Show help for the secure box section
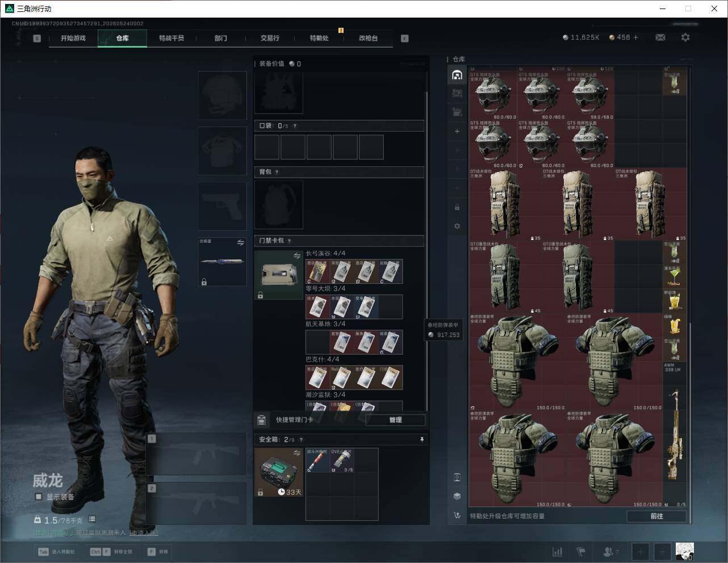The image size is (728, 563). (300, 439)
